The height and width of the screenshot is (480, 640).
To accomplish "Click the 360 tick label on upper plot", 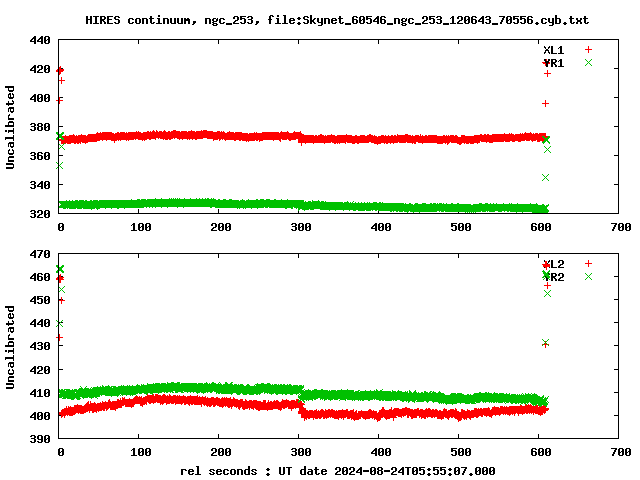I will pyautogui.click(x=40, y=156).
